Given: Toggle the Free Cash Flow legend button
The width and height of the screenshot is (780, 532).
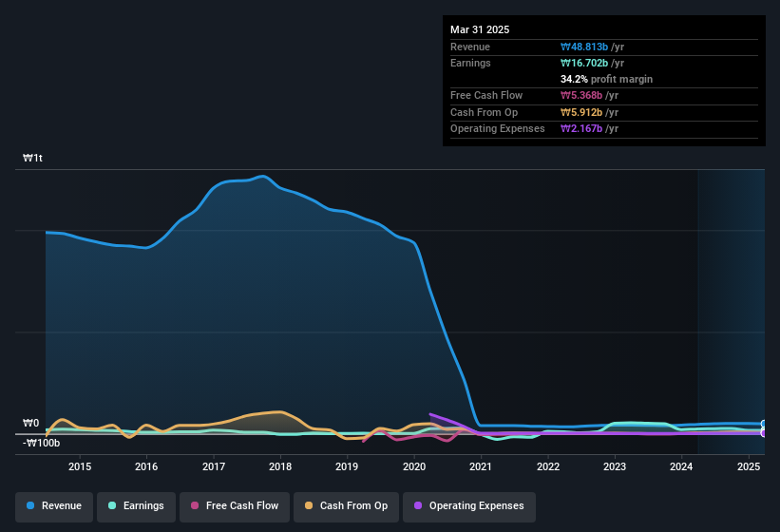Looking at the screenshot, I should [x=235, y=506].
